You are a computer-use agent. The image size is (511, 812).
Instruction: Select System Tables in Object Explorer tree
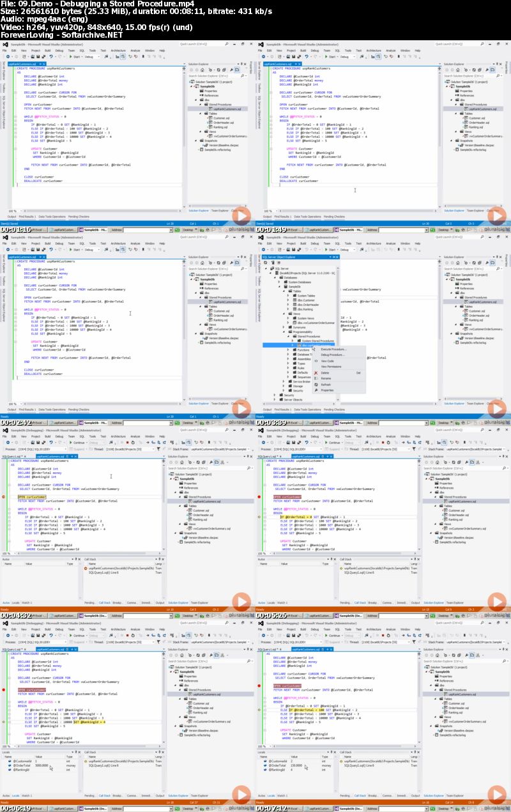(306, 296)
